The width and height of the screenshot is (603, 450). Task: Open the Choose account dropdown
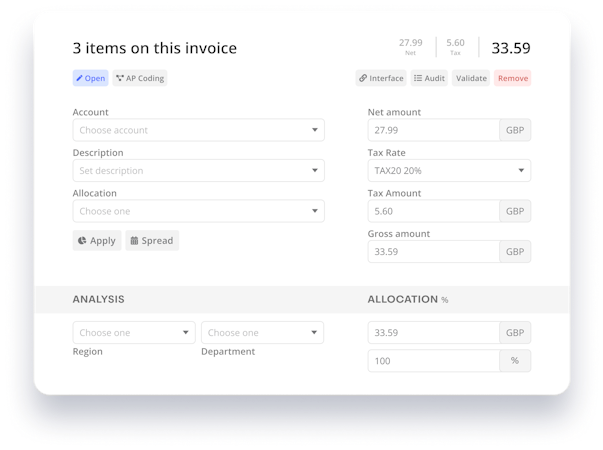coord(198,130)
